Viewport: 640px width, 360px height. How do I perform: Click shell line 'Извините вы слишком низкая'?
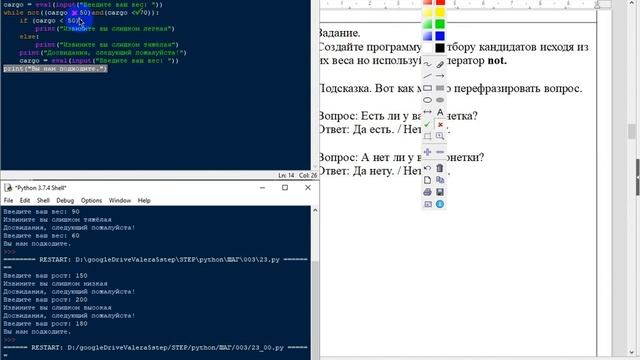(55, 284)
